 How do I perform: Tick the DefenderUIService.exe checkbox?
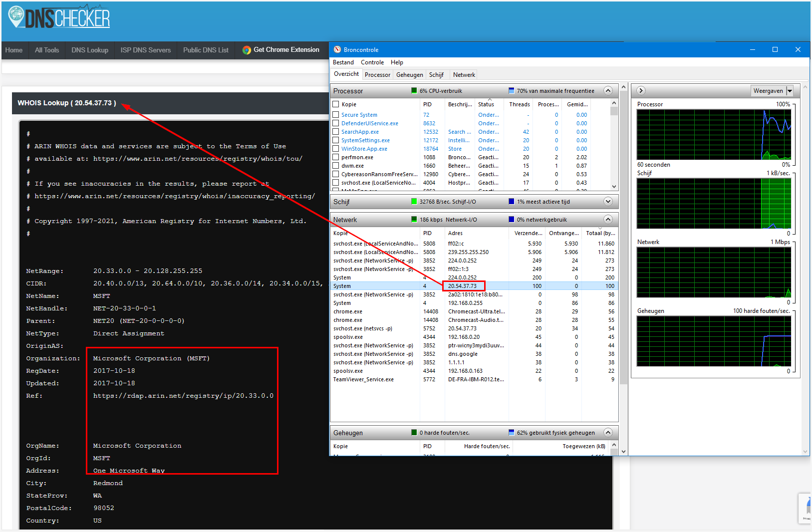click(x=336, y=123)
